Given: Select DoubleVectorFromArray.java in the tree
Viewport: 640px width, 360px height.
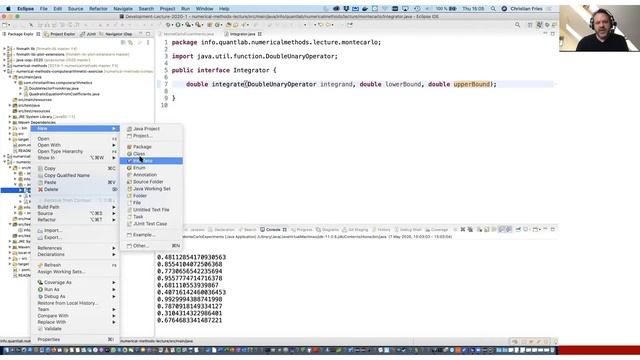Looking at the screenshot, I should point(53,88).
